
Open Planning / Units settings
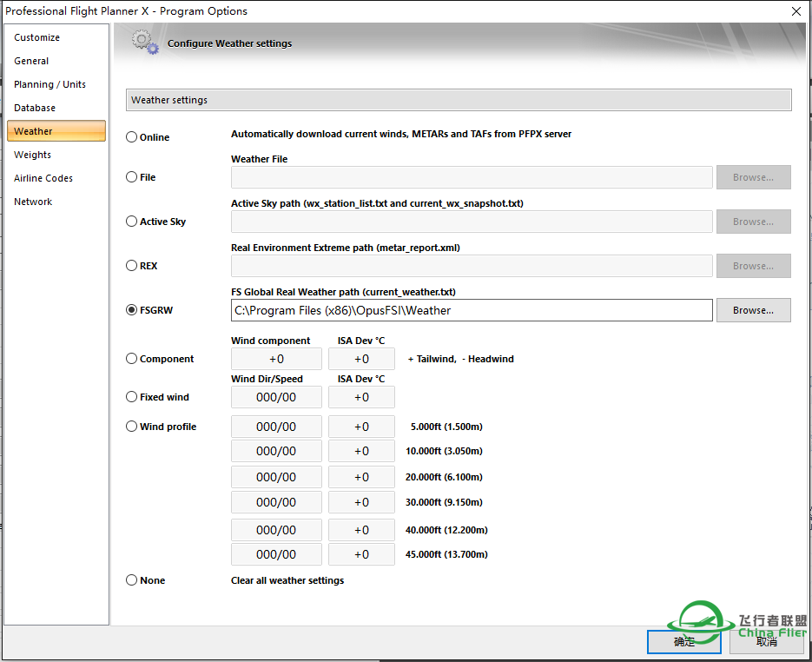50,84
